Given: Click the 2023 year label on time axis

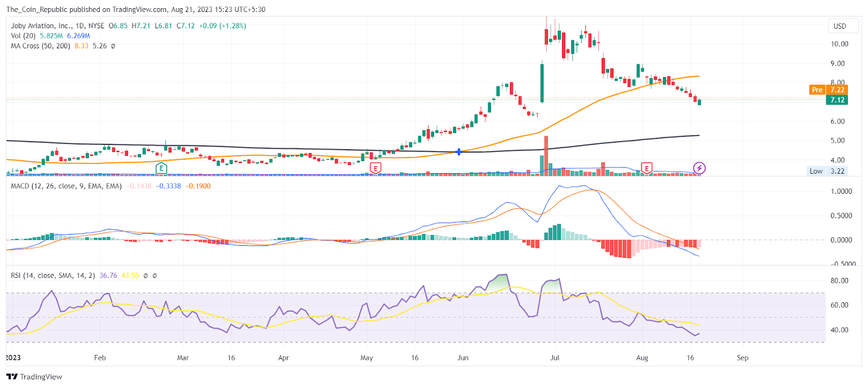Looking at the screenshot, I should 13,358.
